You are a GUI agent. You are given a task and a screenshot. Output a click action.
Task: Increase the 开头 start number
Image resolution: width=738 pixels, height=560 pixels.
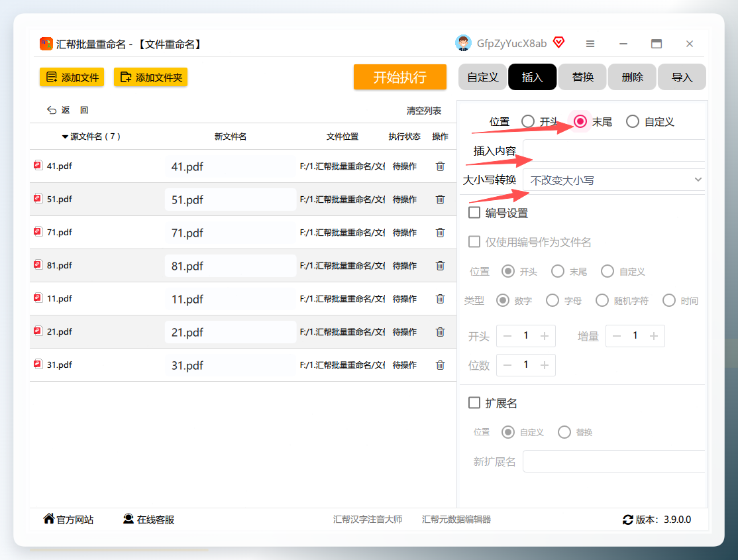[x=545, y=336]
